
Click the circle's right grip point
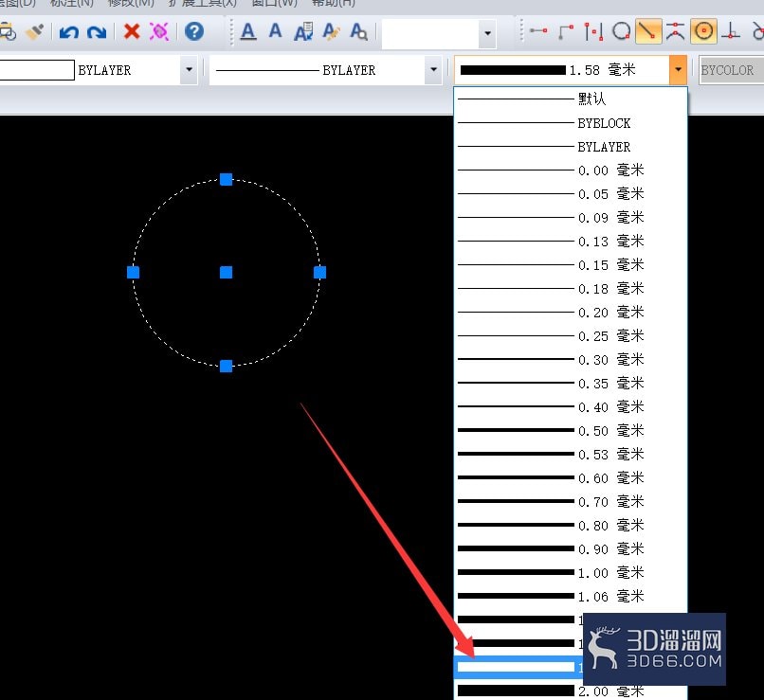coord(319,272)
